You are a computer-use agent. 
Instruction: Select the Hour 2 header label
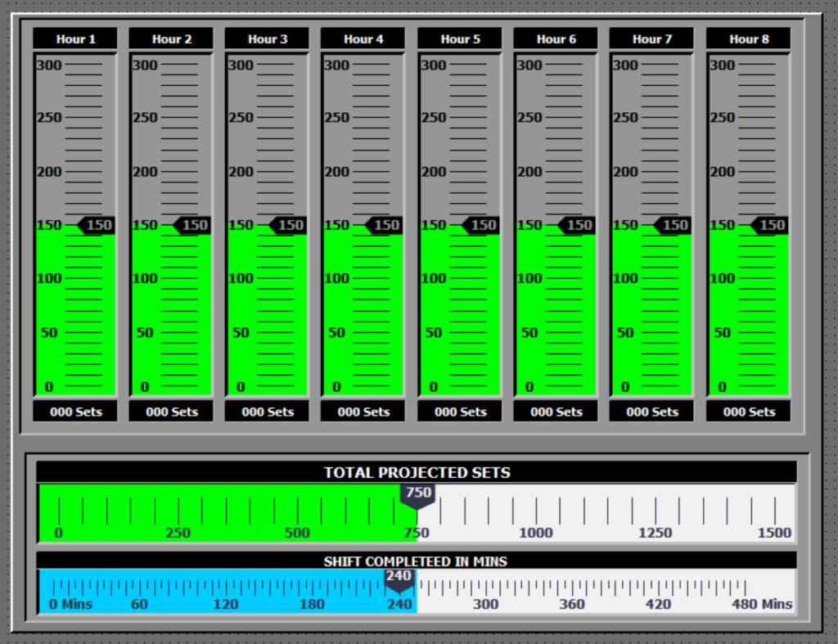coord(171,39)
